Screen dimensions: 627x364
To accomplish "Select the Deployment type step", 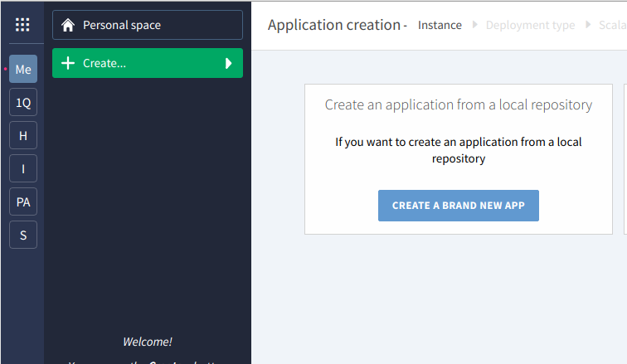I will pos(530,25).
